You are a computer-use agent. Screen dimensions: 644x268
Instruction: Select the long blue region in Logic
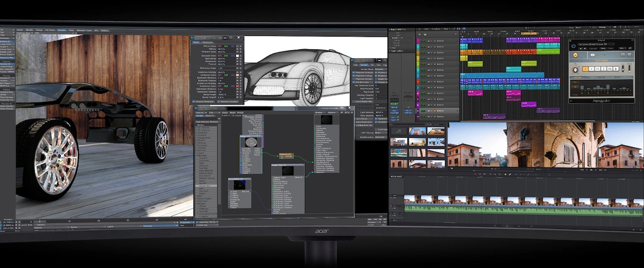coord(502,75)
